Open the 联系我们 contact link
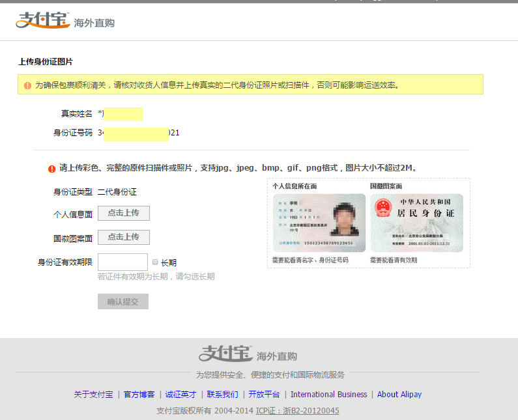518x420 pixels. pos(222,395)
